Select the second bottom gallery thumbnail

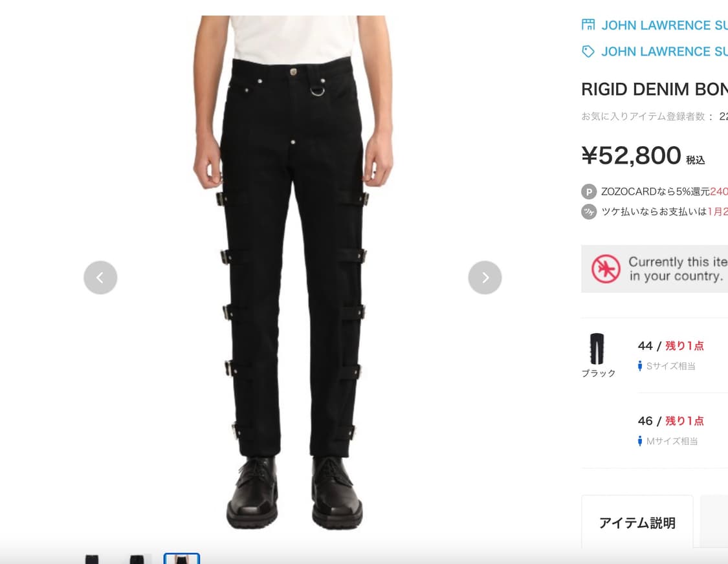tap(137, 558)
